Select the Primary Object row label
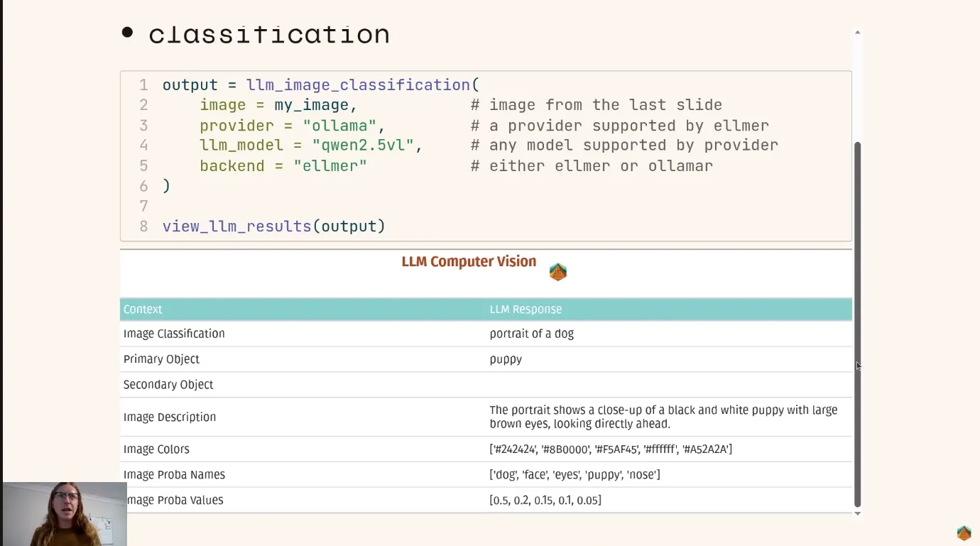The image size is (980, 546). [161, 359]
